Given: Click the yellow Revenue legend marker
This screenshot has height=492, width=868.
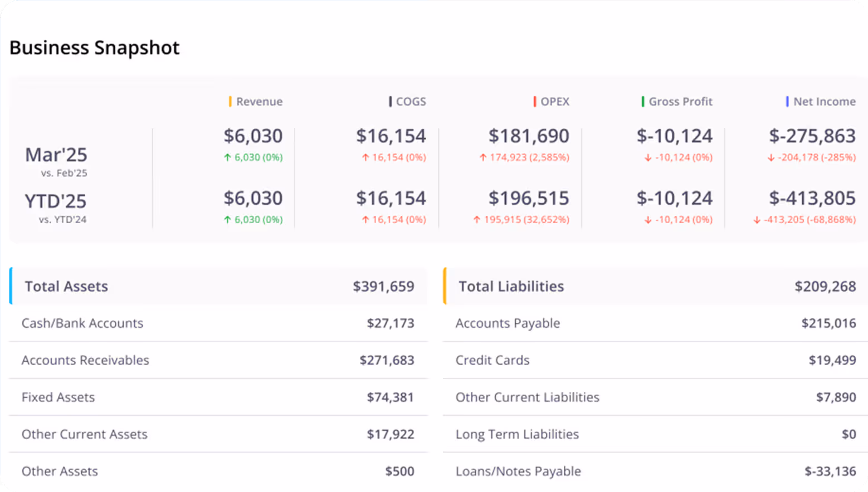Looking at the screenshot, I should point(230,101).
